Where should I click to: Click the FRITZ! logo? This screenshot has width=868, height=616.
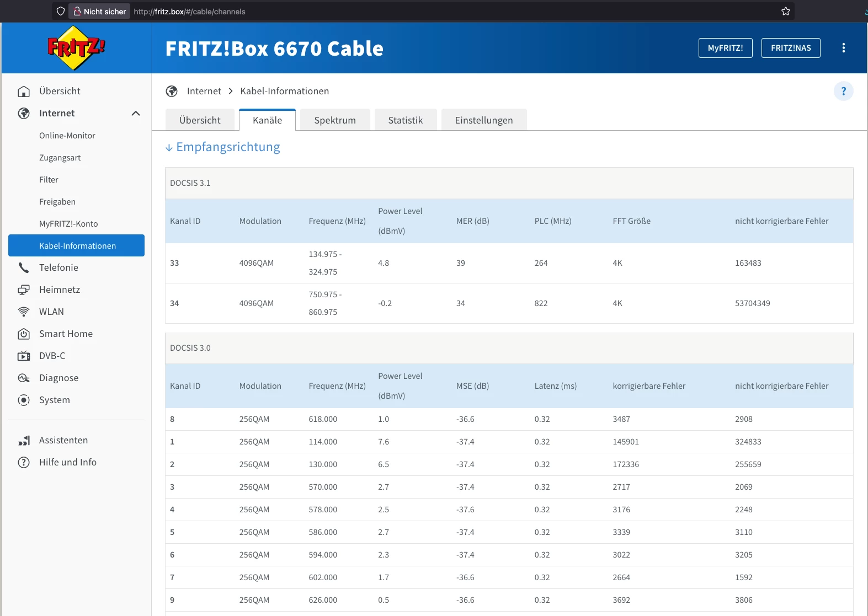click(x=76, y=48)
